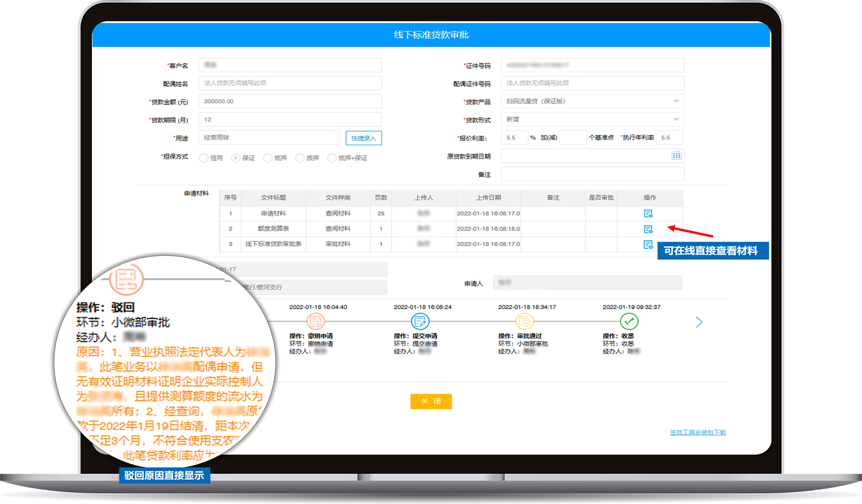
Task: Select the 抵押+保证 radio option
Action: [x=332, y=157]
